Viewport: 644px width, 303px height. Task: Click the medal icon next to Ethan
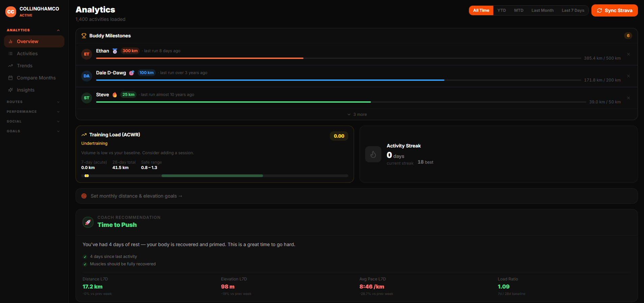pyautogui.click(x=115, y=51)
